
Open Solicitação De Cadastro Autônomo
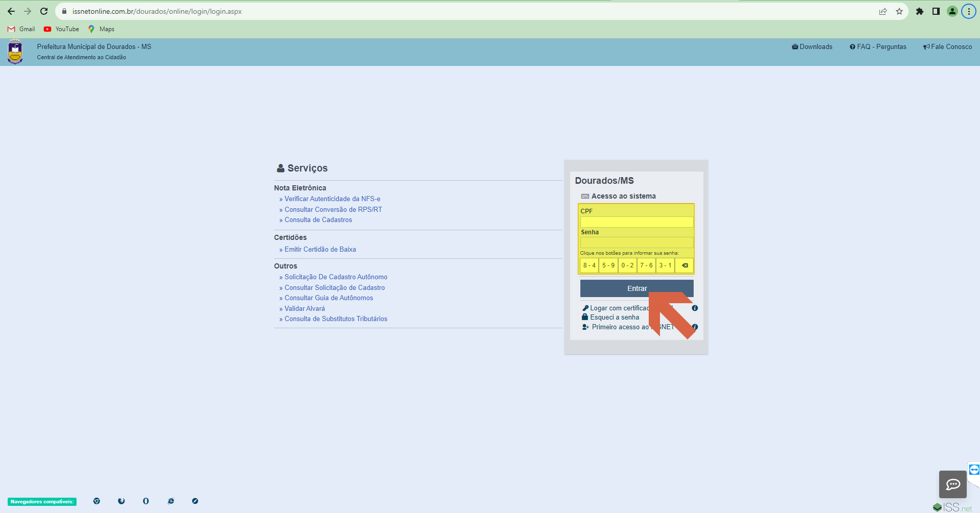[x=336, y=277]
